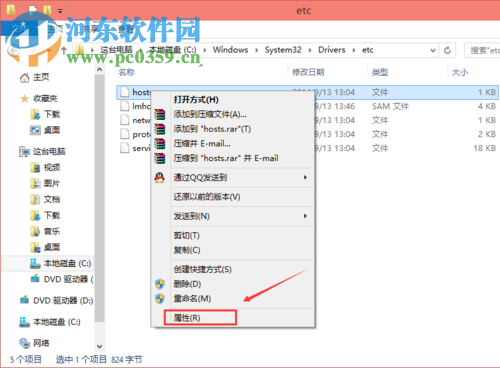Screen dimensions: 500x368
Task: Click WinRAR icon beside Add to archive
Action: point(160,114)
